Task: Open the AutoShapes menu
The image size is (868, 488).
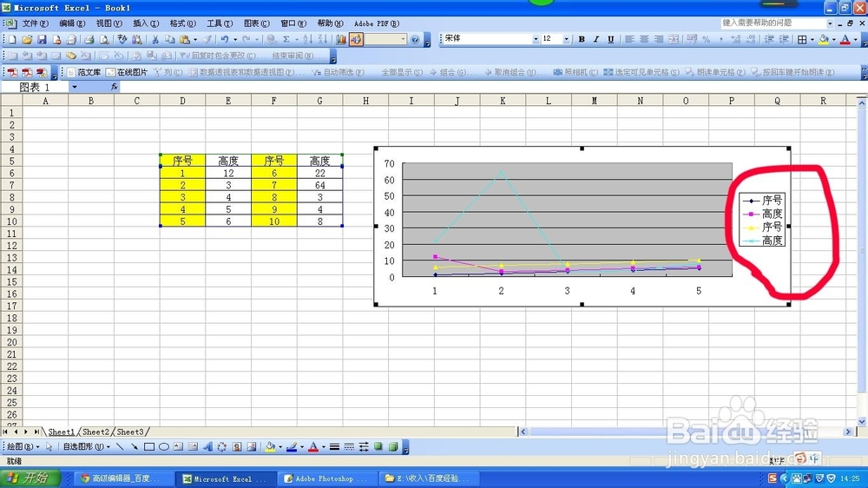Action: (x=86, y=446)
